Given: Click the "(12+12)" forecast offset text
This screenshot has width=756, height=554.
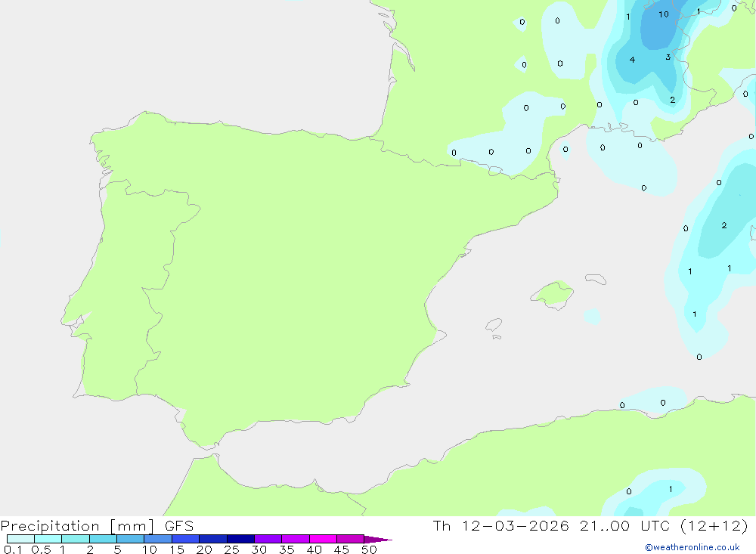Looking at the screenshot, I should [714, 525].
